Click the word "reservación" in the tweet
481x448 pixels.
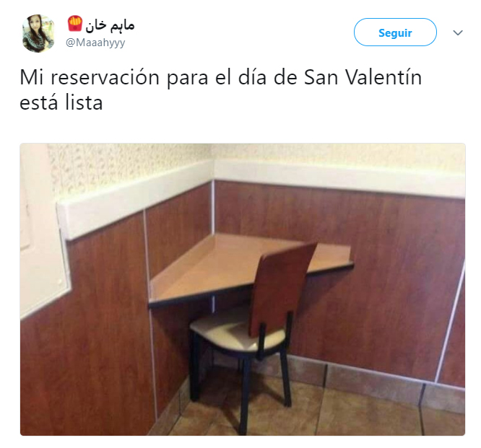pos(105,77)
